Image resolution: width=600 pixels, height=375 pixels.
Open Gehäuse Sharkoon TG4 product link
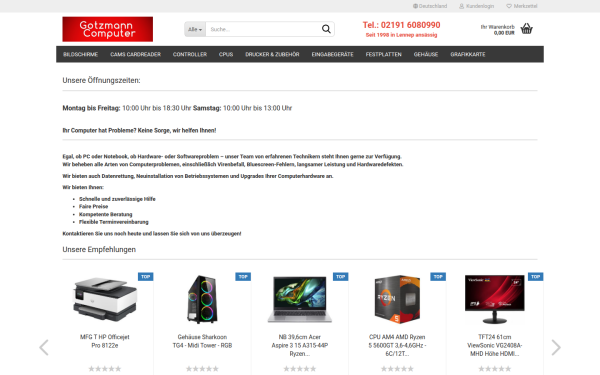point(202,341)
